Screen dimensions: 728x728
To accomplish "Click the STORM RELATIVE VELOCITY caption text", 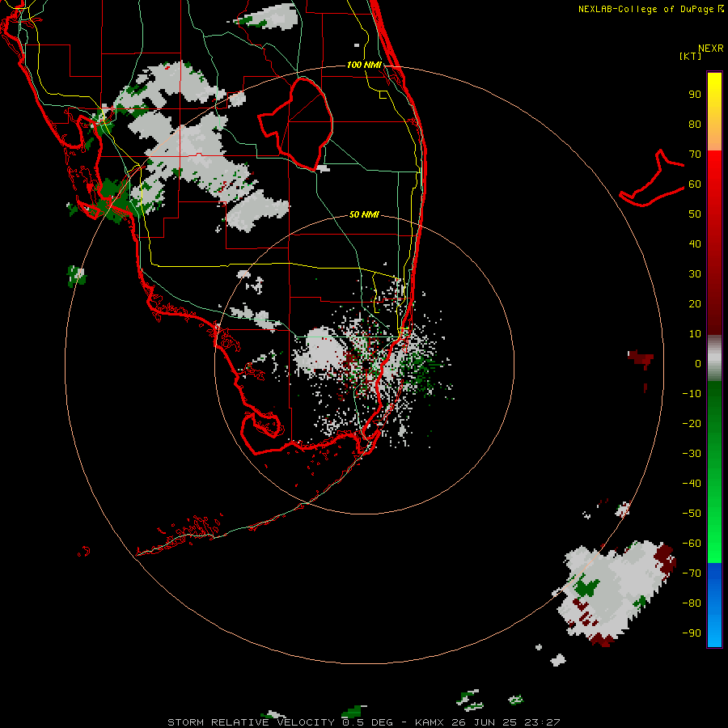I will [251, 722].
